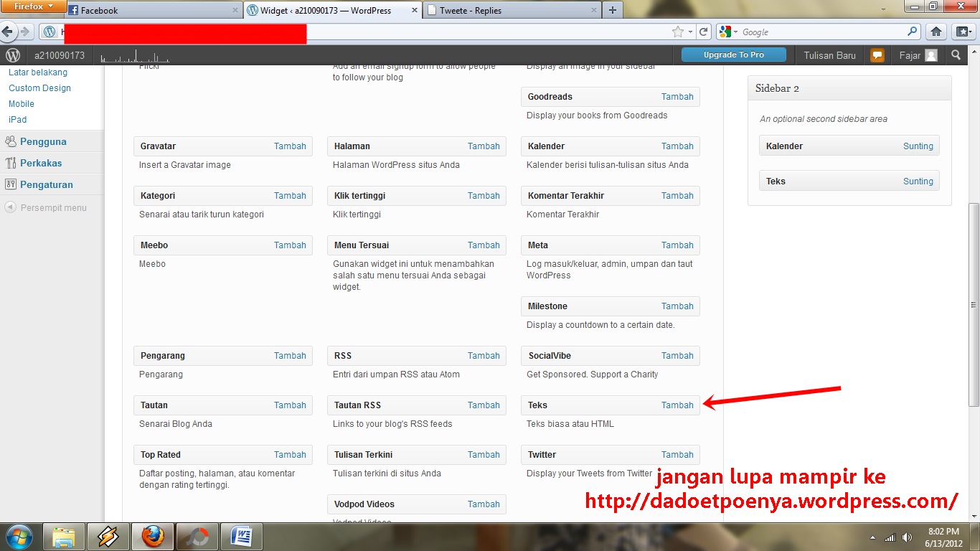Switch to Firefox in the taskbar
Screen dimensions: 980x551
pyautogui.click(x=152, y=537)
